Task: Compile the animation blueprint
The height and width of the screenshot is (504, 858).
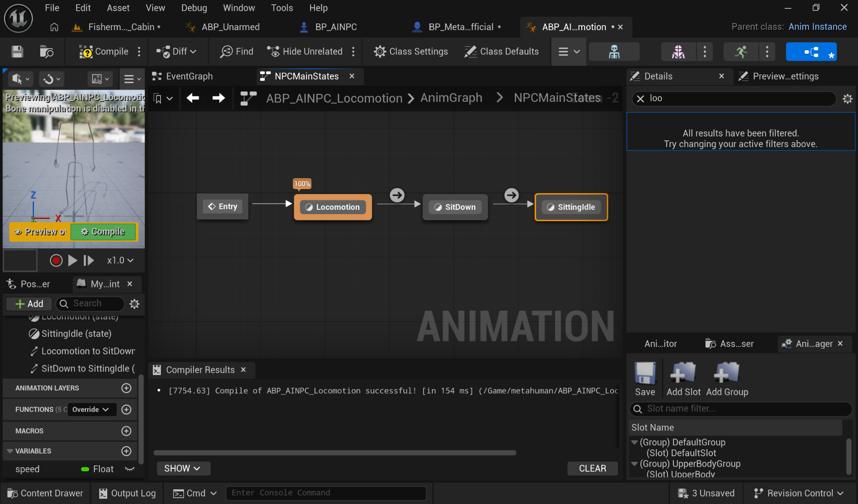Action: [104, 52]
